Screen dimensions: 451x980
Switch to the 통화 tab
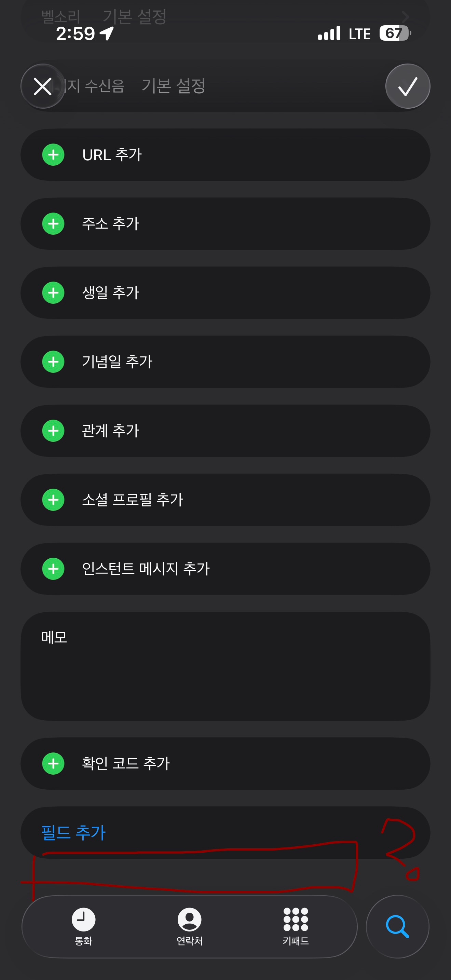click(84, 926)
